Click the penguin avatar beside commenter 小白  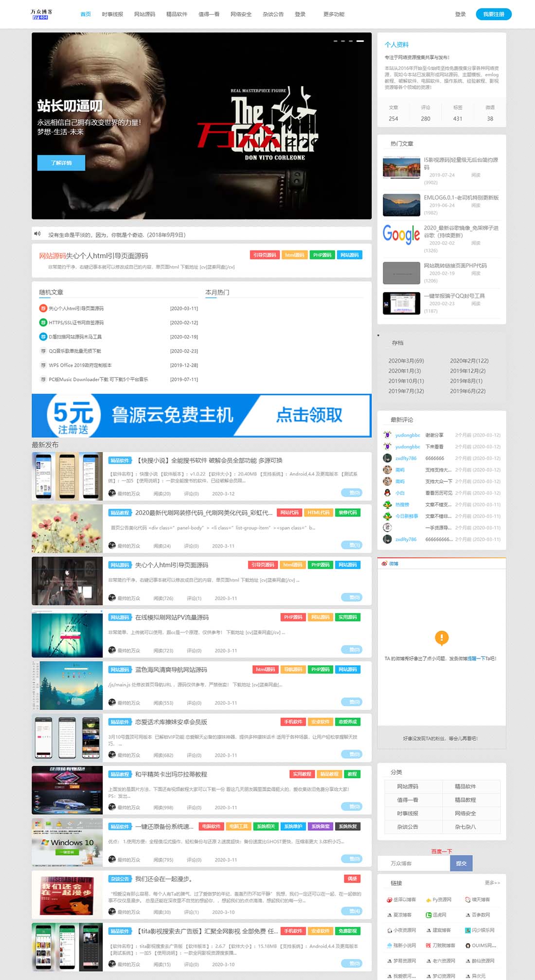[387, 493]
